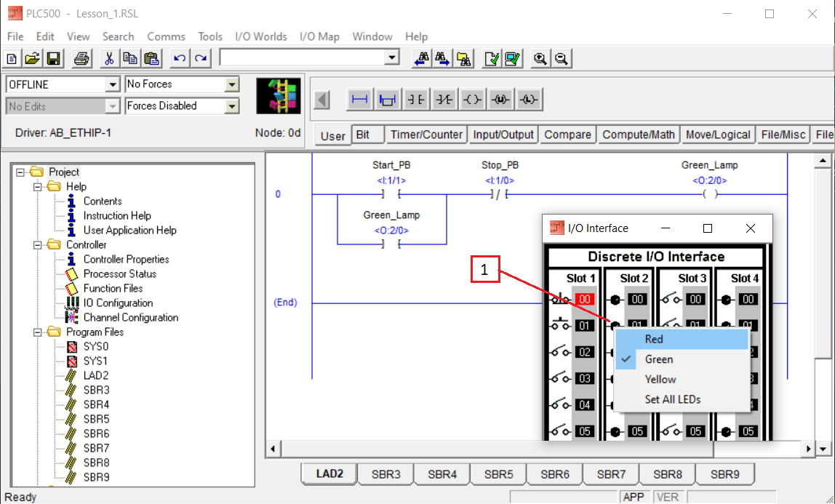The height and width of the screenshot is (504, 835).
Task: Add an output latch (L) coil
Action: [529, 100]
